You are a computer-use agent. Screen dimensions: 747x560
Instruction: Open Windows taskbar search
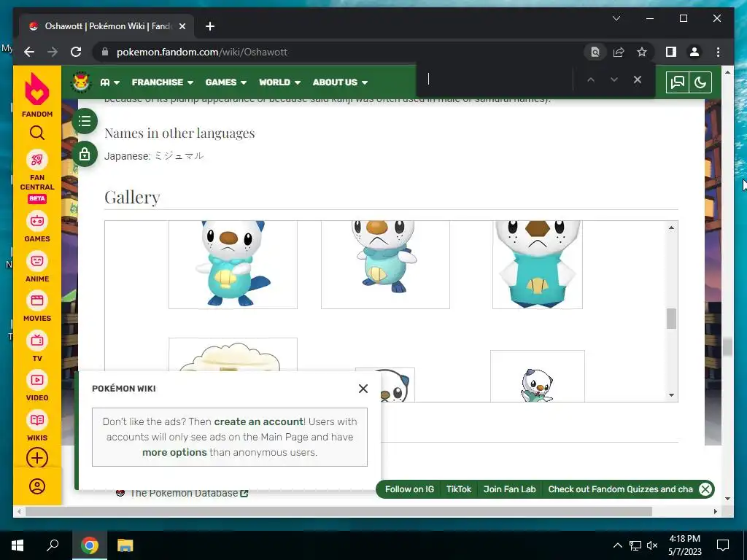[53, 545]
